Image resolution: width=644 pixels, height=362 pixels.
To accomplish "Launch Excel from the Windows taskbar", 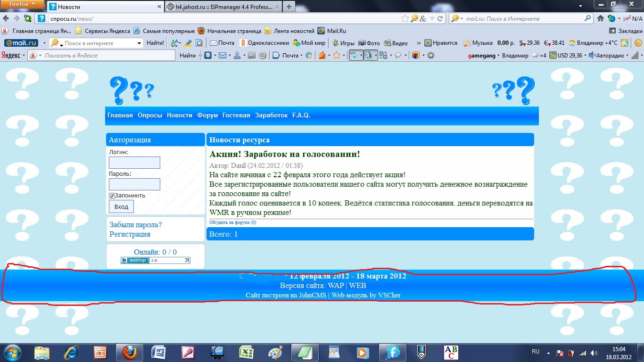I will (246, 352).
